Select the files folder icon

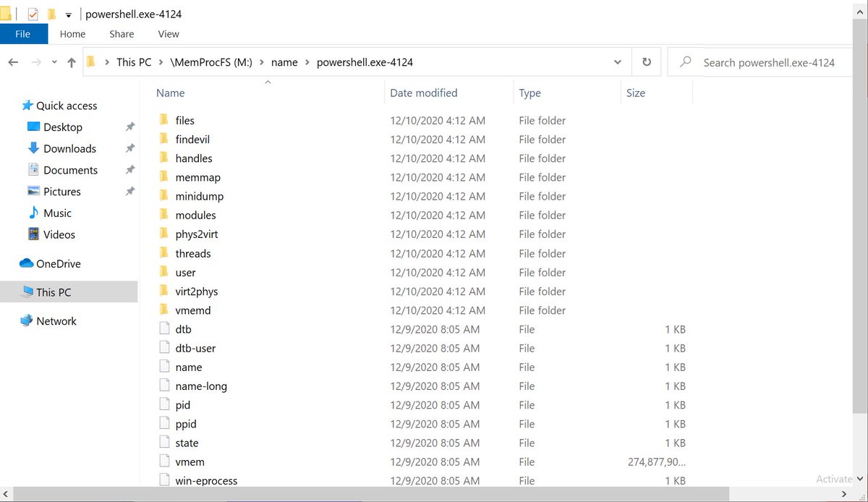click(x=164, y=120)
